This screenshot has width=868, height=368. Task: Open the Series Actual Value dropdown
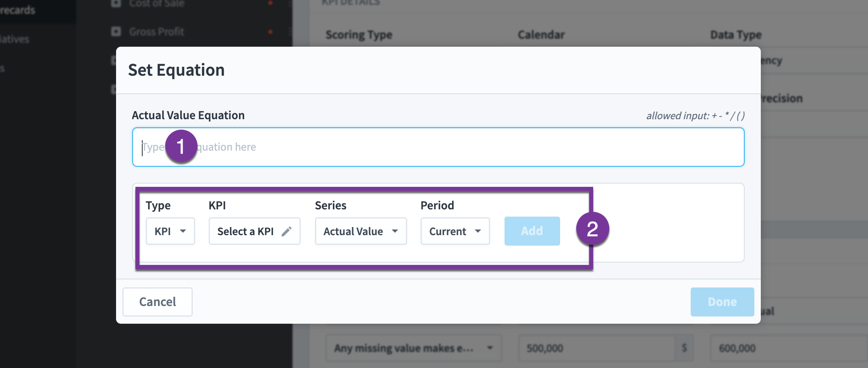(x=361, y=231)
